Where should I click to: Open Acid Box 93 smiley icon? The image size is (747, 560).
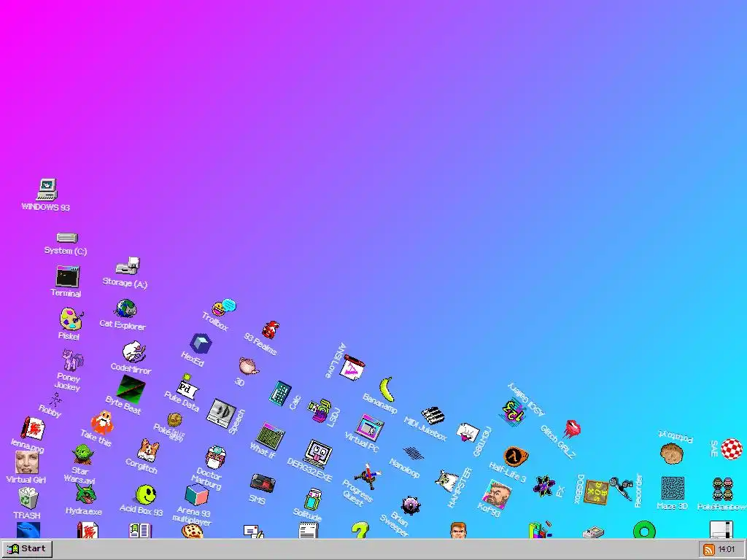tap(146, 495)
